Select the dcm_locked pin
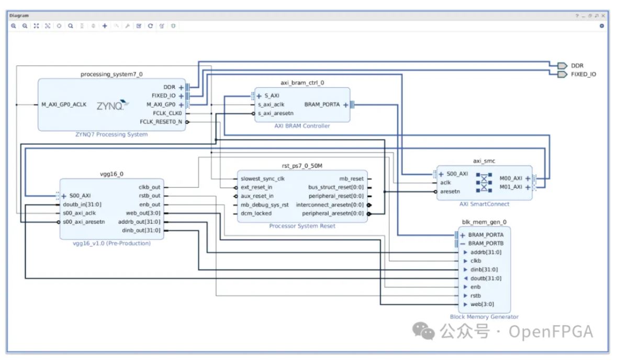 point(256,213)
